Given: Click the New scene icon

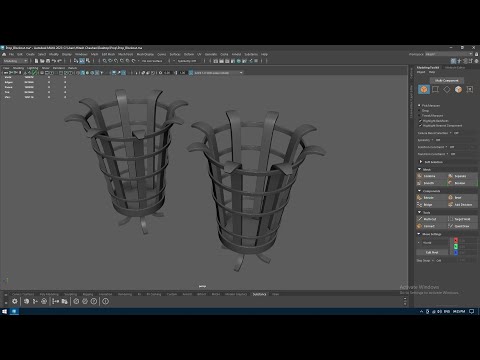Looking at the screenshot, I should [x=37, y=61].
